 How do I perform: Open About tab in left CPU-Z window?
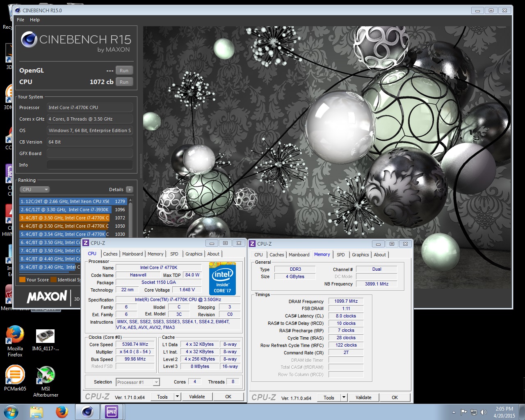click(x=213, y=254)
